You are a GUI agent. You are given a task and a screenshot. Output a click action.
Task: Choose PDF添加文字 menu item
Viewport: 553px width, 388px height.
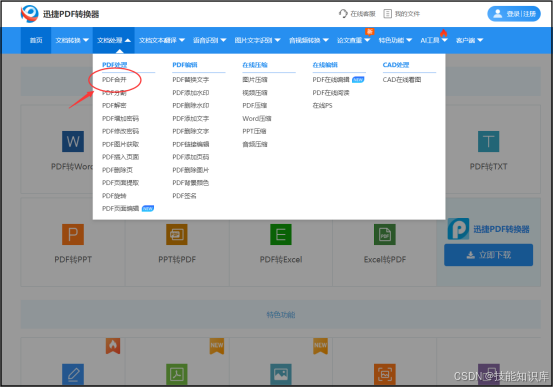pyautogui.click(x=191, y=119)
